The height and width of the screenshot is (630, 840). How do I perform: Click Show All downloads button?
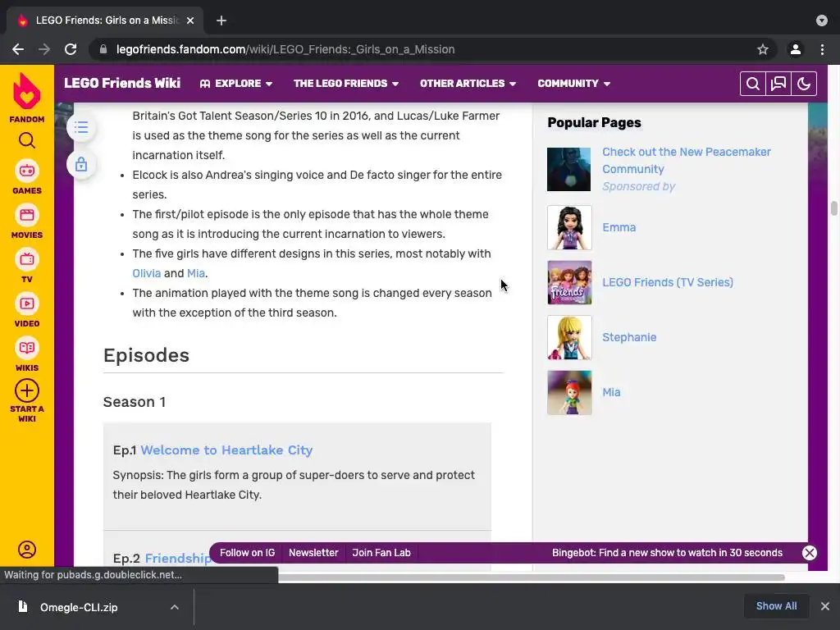[x=776, y=606]
